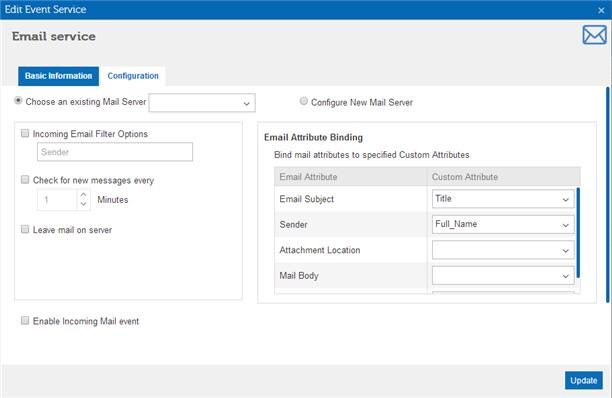This screenshot has height=398, width=612.
Task: Enable Incoming Mail event checkbox
Action: coord(25,321)
